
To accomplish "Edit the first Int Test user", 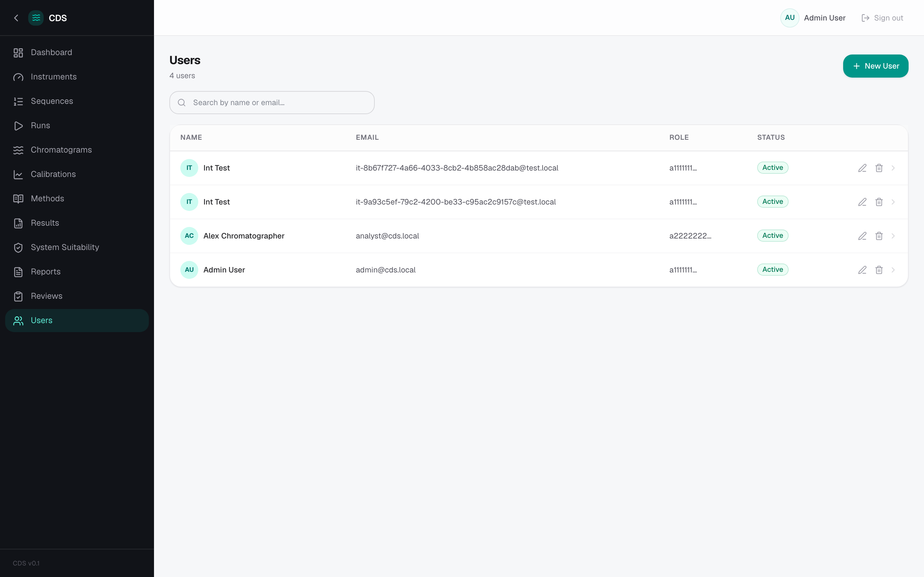I will 862,168.
